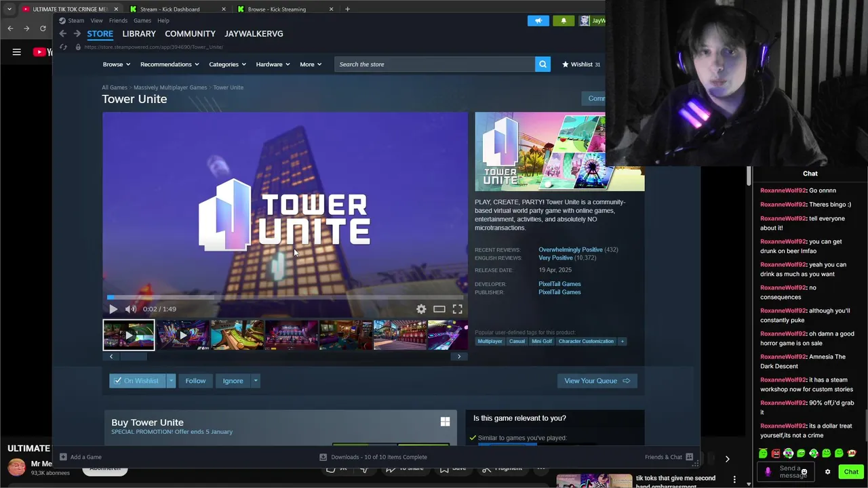Screen dimensions: 868x488
Task: Open the Hardware dropdown
Action: (x=273, y=64)
